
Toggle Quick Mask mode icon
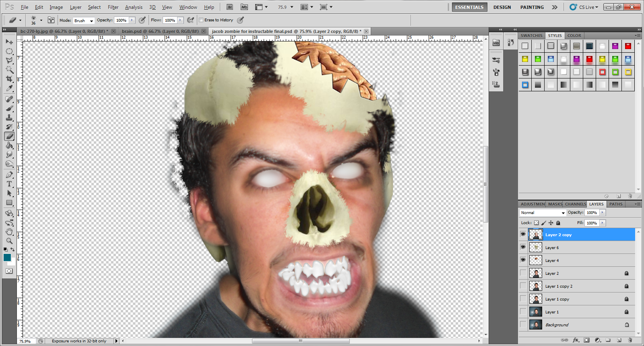[x=9, y=271]
